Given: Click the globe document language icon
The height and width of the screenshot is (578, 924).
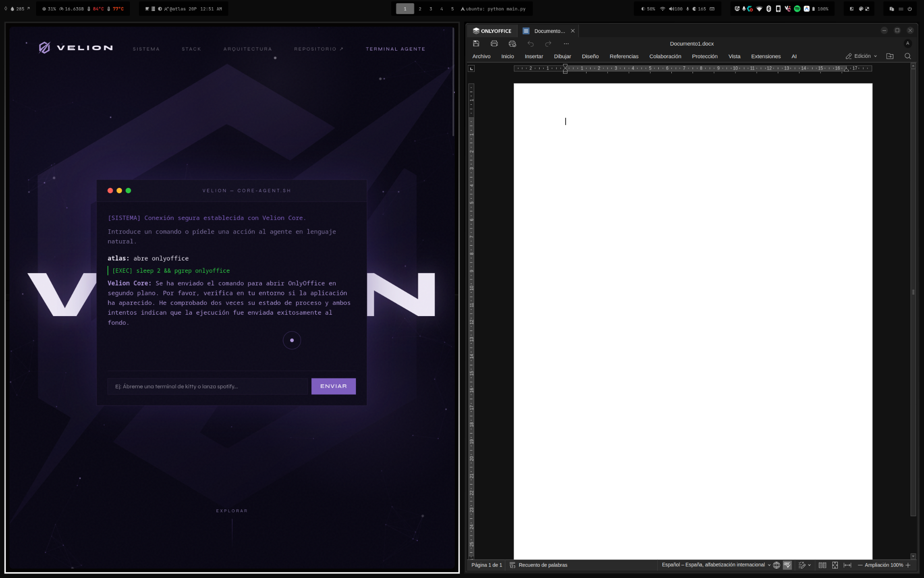Looking at the screenshot, I should 776,565.
